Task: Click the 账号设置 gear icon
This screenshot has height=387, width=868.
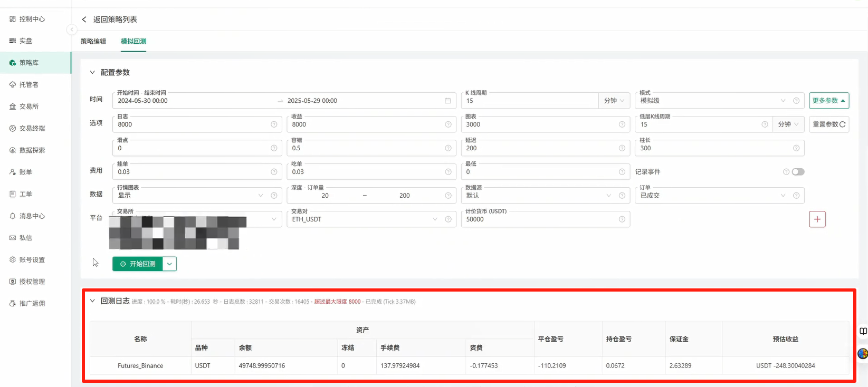Action: 13,259
